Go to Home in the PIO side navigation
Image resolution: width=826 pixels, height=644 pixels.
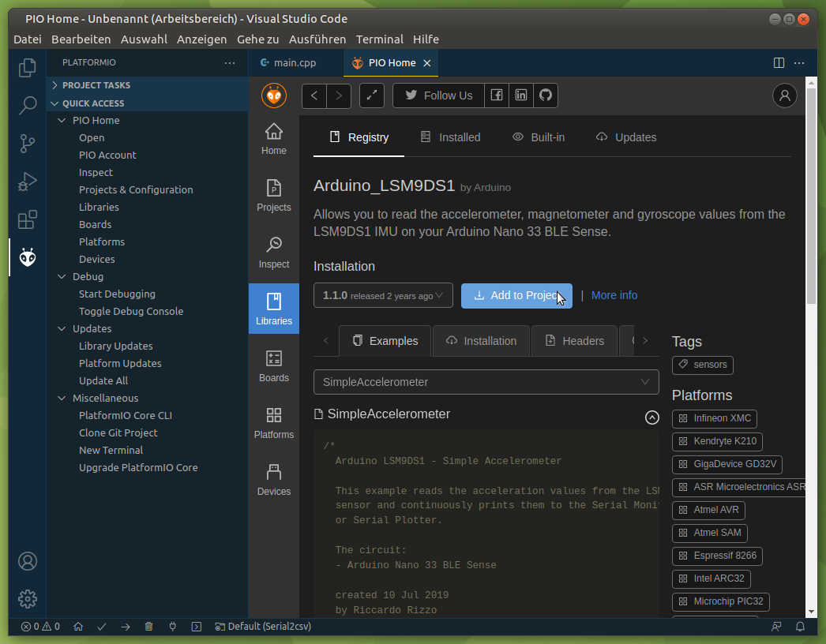(274, 139)
